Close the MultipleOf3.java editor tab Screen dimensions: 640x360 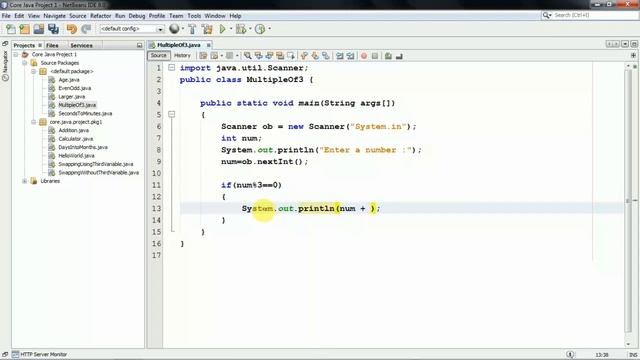point(209,45)
